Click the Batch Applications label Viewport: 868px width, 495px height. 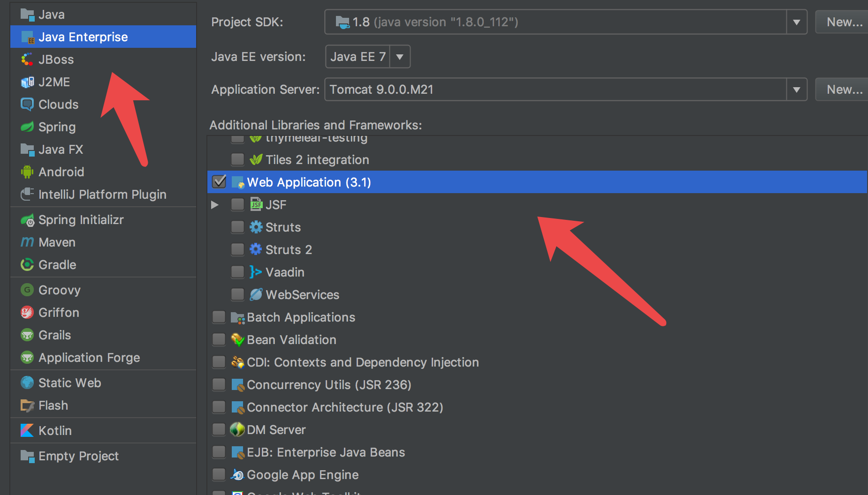point(301,317)
